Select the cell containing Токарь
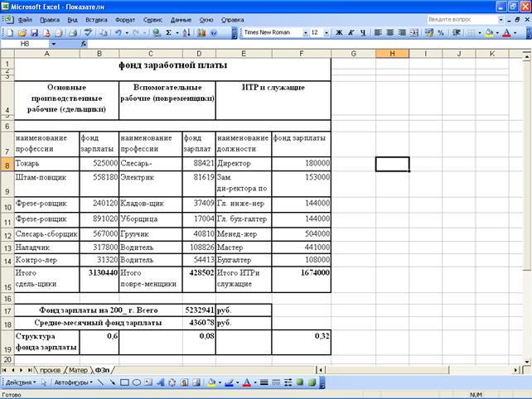The image size is (532, 399). [x=47, y=164]
